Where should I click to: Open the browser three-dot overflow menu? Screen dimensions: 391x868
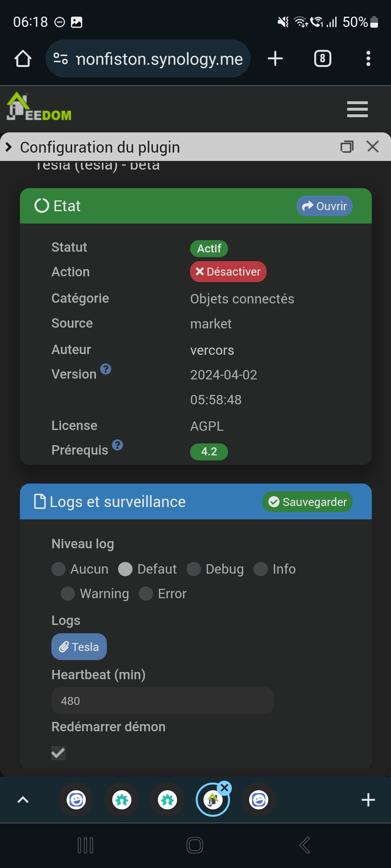(368, 59)
